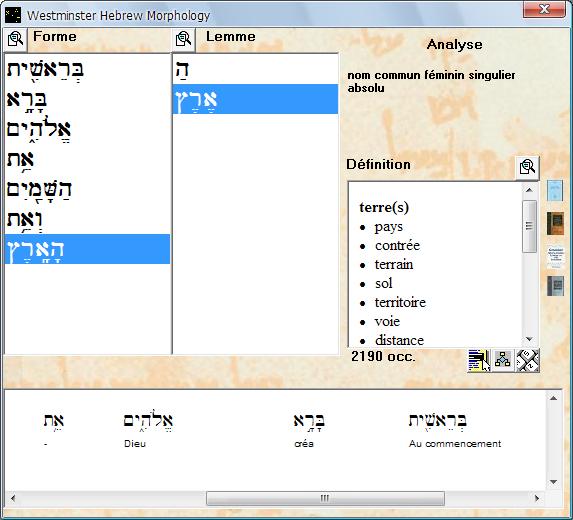Click the text list with cursor icon
The height and width of the screenshot is (520, 573).
tap(479, 360)
